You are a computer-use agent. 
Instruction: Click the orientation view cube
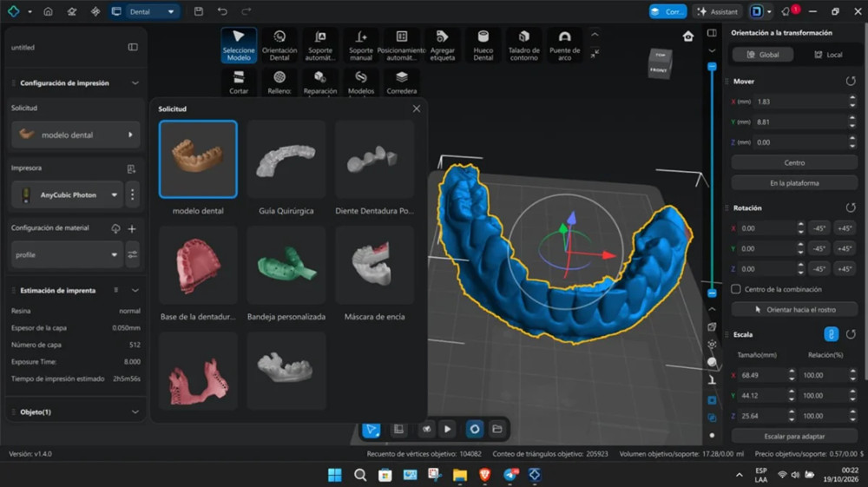[x=660, y=63]
